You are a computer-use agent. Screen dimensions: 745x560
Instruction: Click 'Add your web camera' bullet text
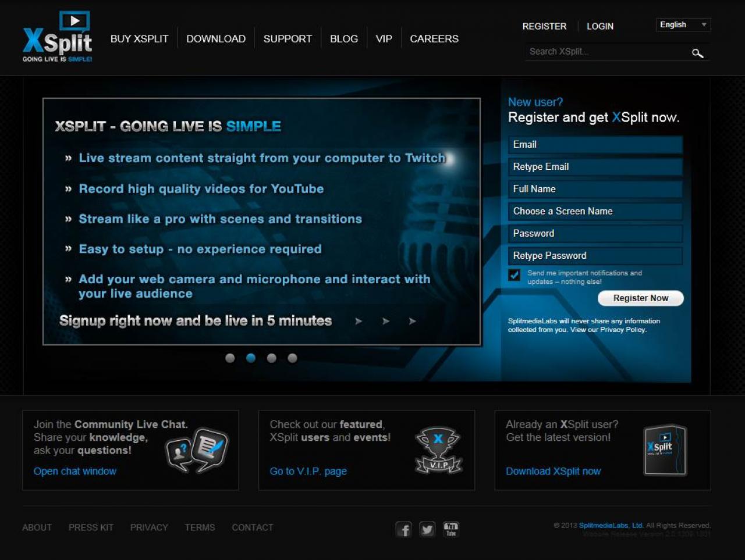click(254, 286)
